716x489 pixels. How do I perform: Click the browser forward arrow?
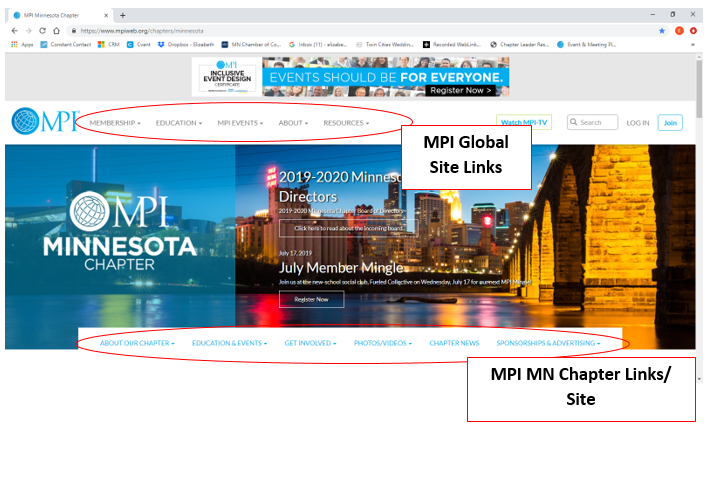click(x=28, y=31)
